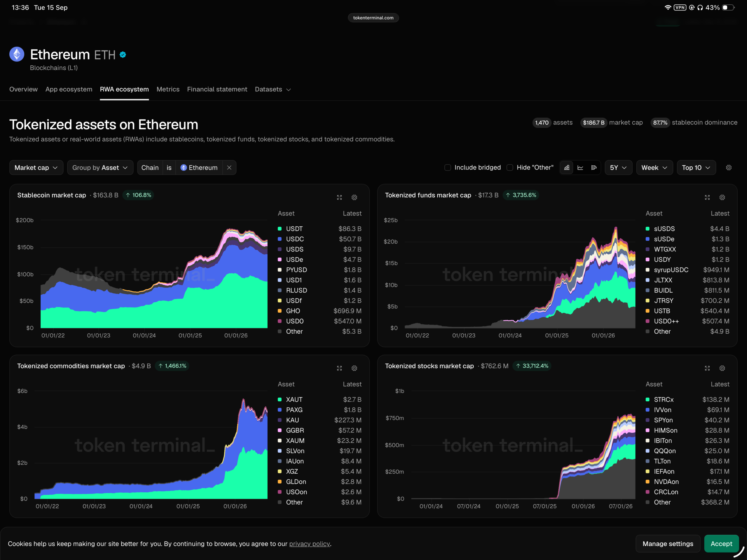Open Tokenized funds chart settings
747x560 pixels.
pyautogui.click(x=722, y=197)
